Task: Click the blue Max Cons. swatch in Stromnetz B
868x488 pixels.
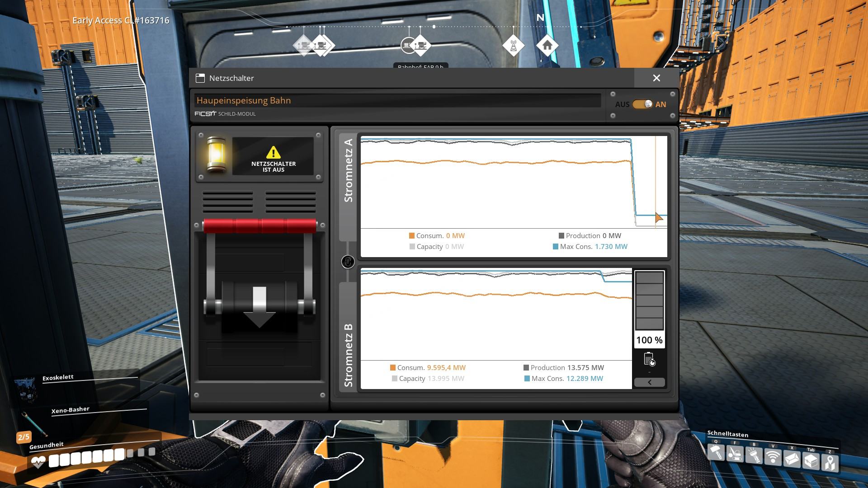Action: pyautogui.click(x=527, y=379)
